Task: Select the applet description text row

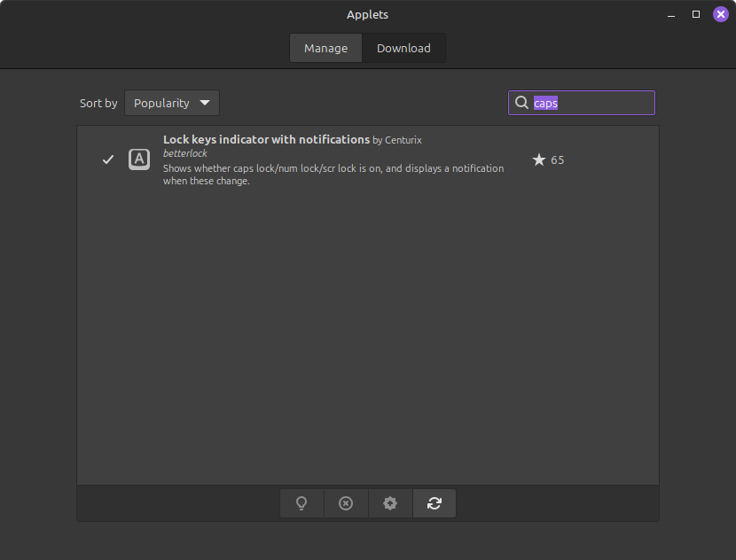Action: tap(333, 175)
